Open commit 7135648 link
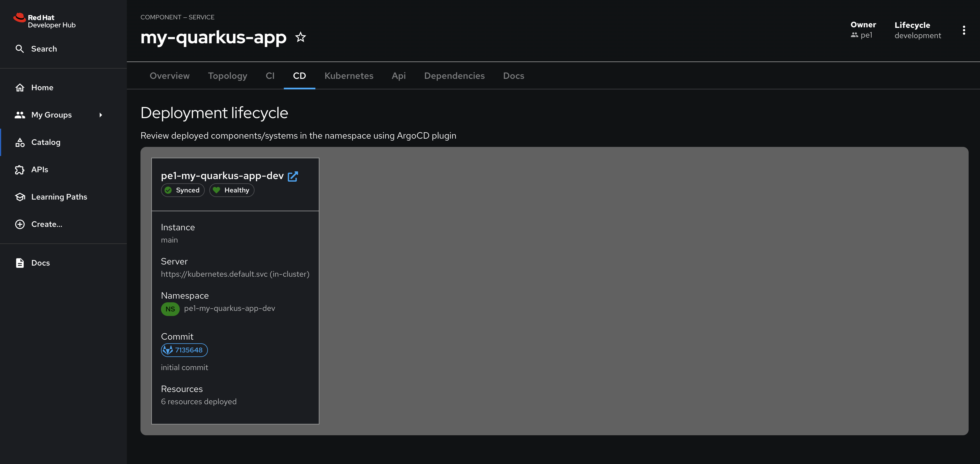Viewport: 980px width, 464px height. click(x=184, y=350)
